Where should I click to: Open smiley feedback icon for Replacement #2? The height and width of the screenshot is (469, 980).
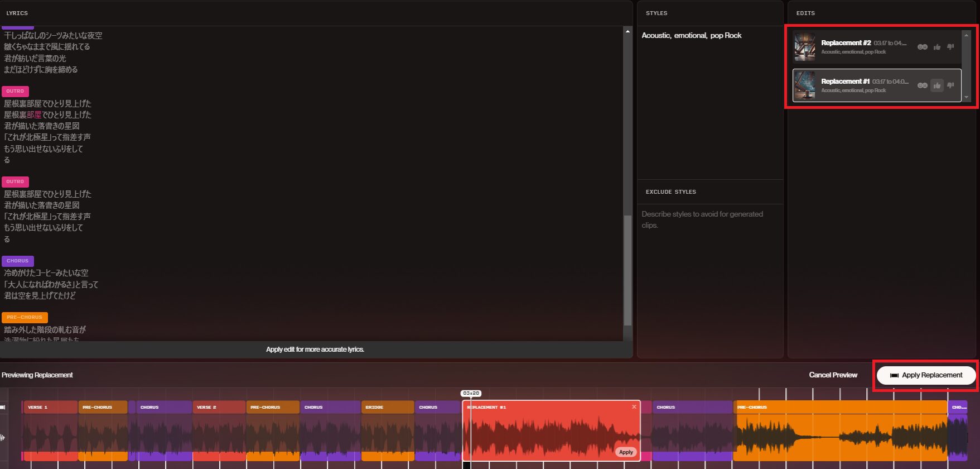[923, 47]
